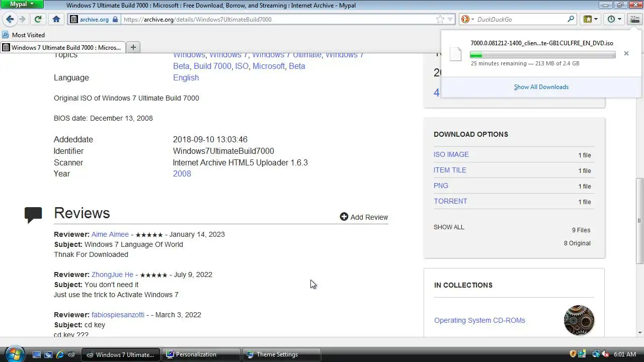
Task: Open the History clock button
Action: [x=611, y=19]
